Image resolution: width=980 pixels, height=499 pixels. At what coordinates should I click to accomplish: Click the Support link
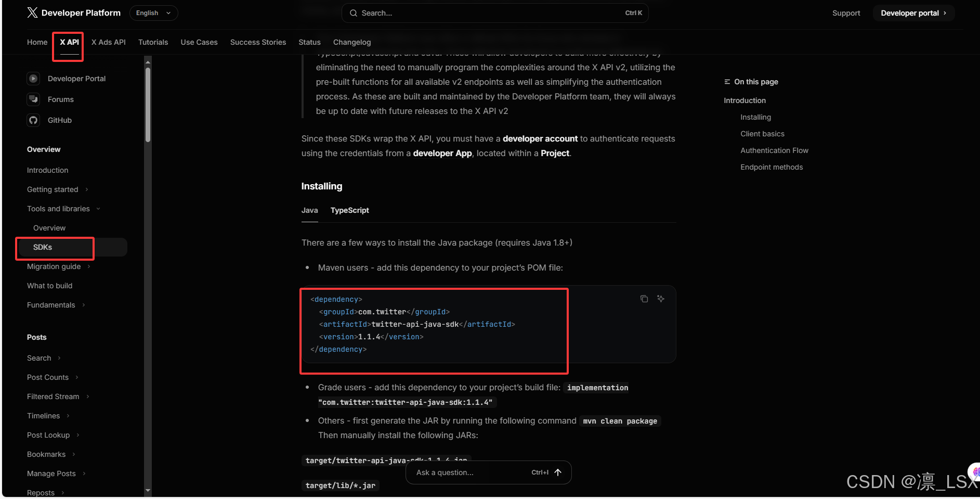tap(846, 13)
